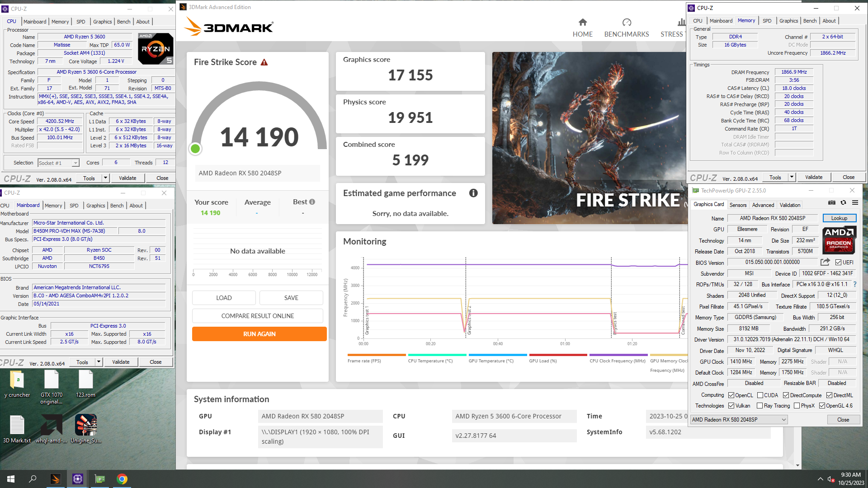Open the Tools dropdown arrow in CPU-Z Mainboard window
This screenshot has width=868, height=488.
pyautogui.click(x=99, y=362)
